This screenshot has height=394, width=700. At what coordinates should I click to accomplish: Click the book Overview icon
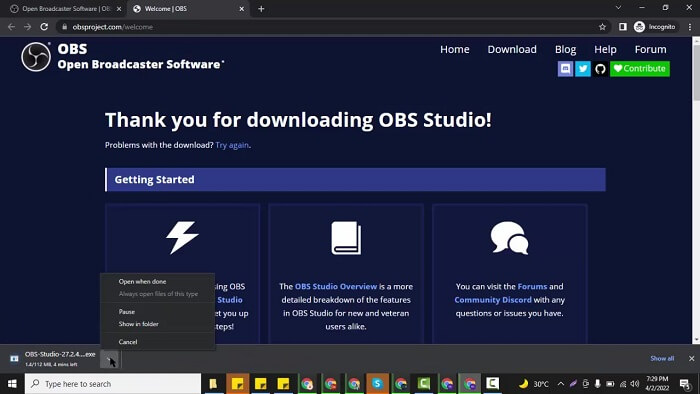346,238
